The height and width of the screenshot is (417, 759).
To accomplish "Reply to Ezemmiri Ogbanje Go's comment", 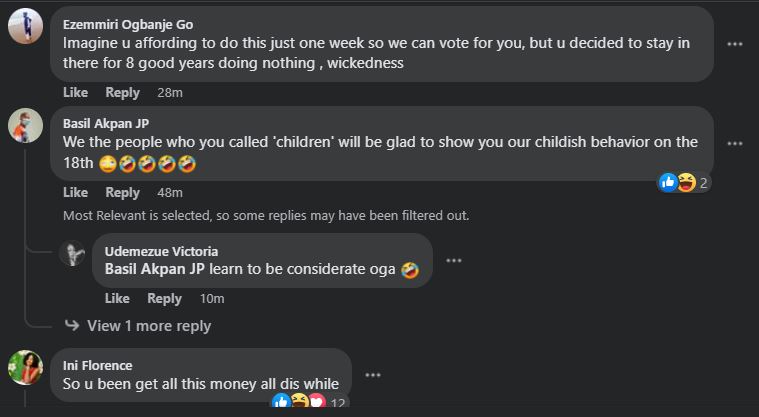I will coord(123,93).
